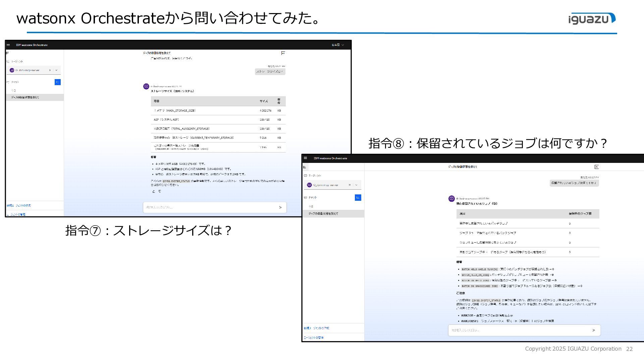Click the 保留中のジョブ数 column header

[x=580, y=214]
